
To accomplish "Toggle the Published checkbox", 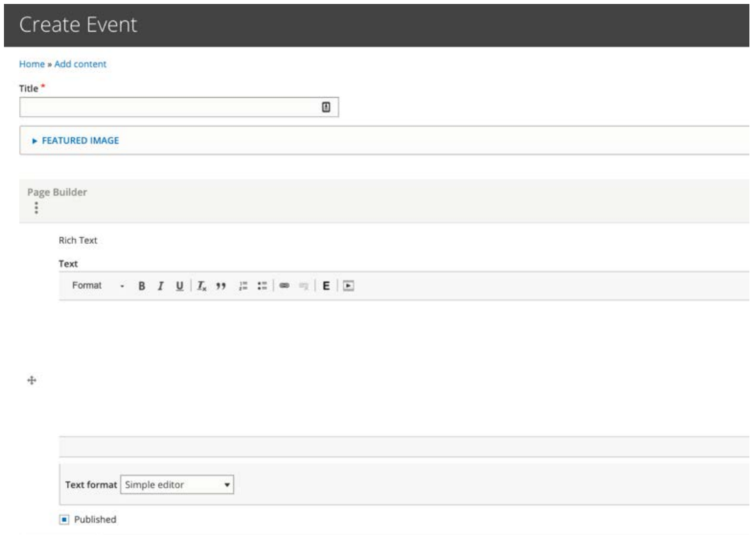I will (x=63, y=519).
